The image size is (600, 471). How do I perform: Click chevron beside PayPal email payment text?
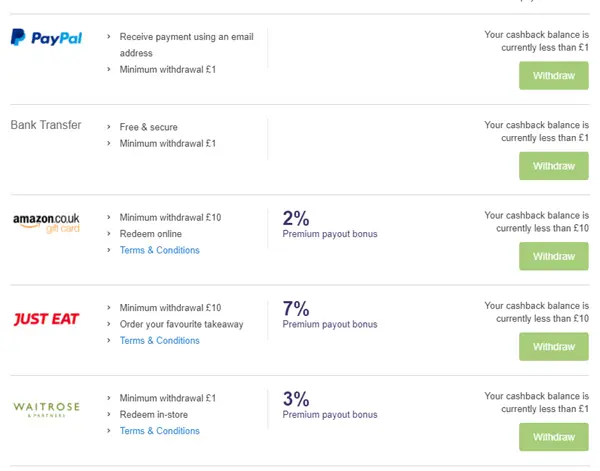(x=109, y=36)
